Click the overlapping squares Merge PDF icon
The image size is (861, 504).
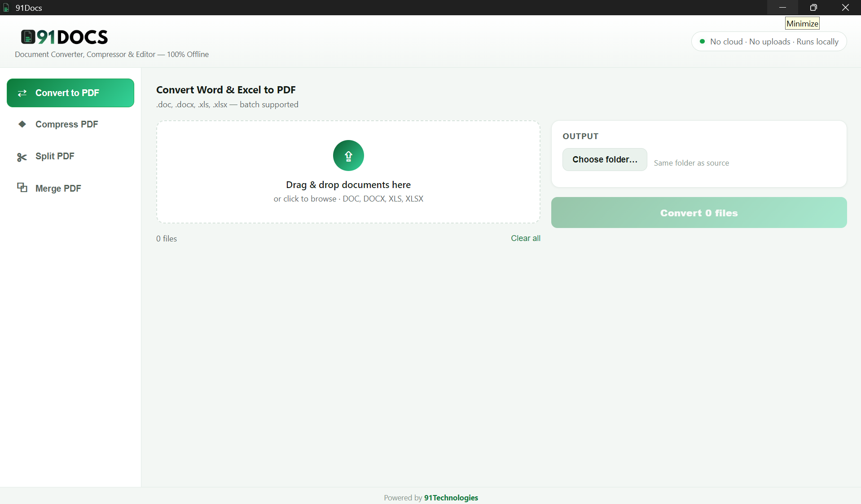pyautogui.click(x=22, y=188)
